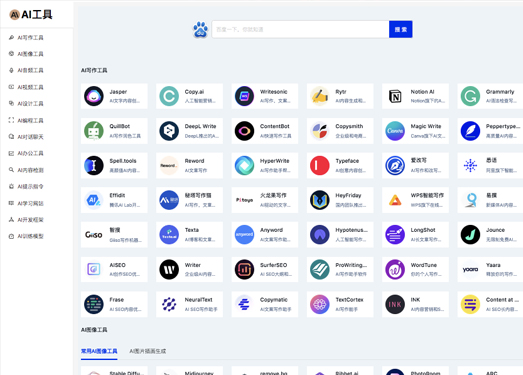Click the Baidu paw logo
This screenshot has width=523, height=375.
point(200,29)
